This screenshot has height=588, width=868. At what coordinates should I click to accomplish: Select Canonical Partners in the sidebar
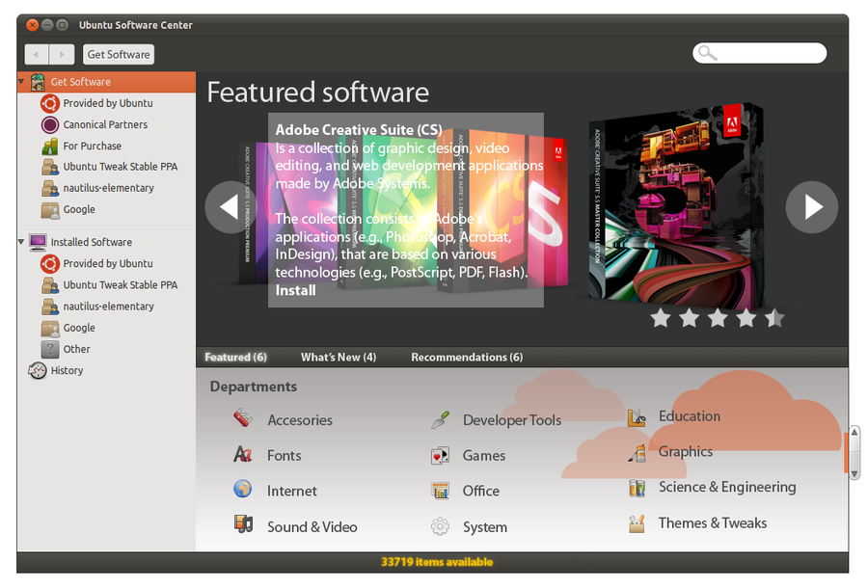[105, 124]
